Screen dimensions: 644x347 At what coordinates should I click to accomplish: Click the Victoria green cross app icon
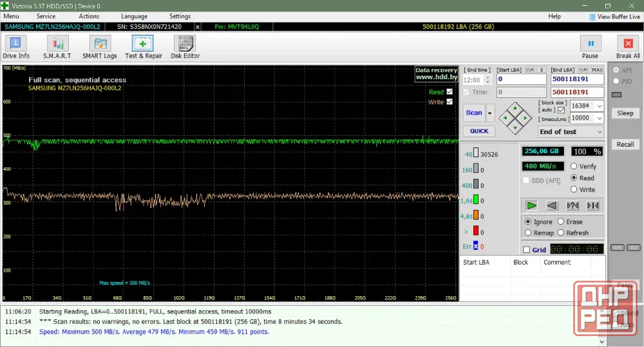coord(5,6)
